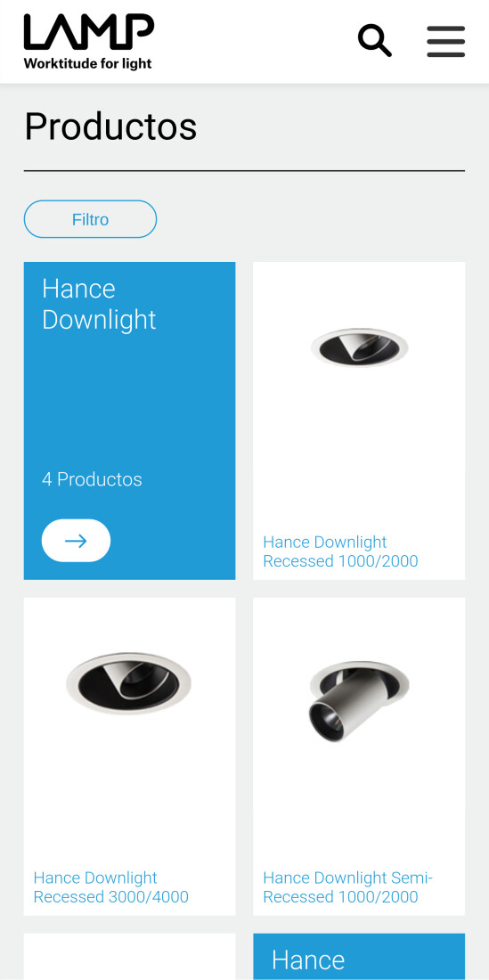The height and width of the screenshot is (980, 489).
Task: Click the white Semi-Recessed 1000/2000 product card
Action: pos(359,756)
